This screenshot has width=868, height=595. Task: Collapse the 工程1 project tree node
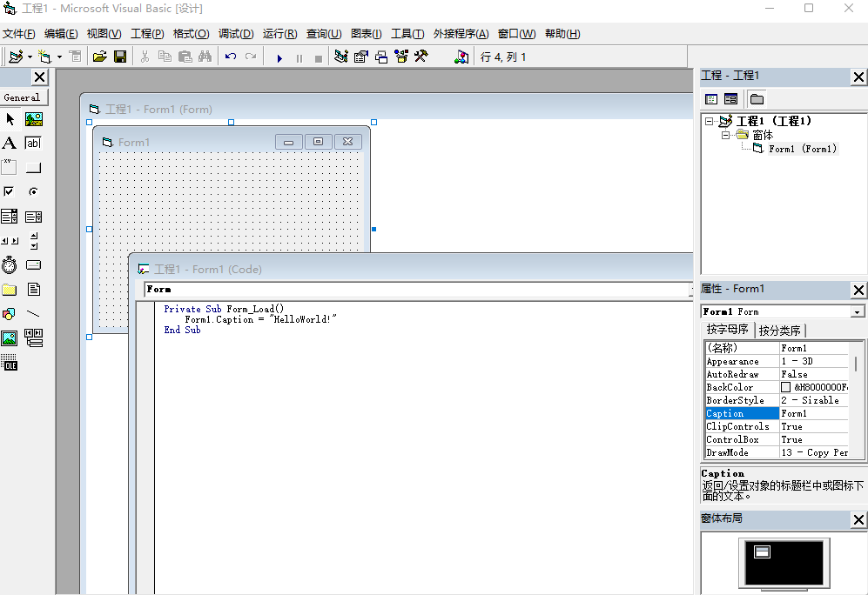710,122
